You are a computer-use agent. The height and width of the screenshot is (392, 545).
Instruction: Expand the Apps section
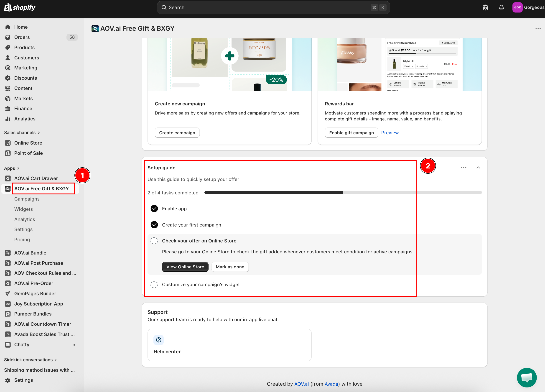[12, 168]
